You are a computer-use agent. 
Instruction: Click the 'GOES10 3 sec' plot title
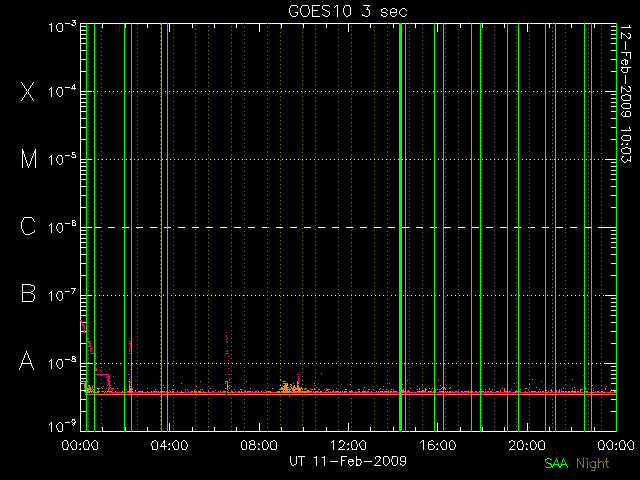coord(348,11)
